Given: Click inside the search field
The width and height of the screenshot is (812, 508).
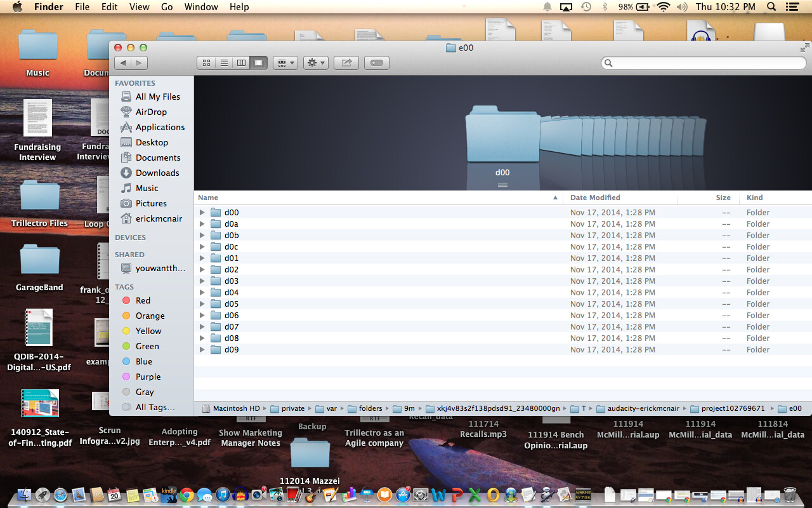Looking at the screenshot, I should coord(703,63).
